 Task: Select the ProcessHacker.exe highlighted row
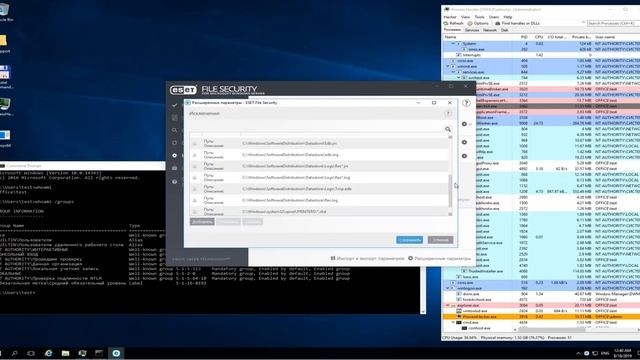pyautogui.click(x=541, y=317)
